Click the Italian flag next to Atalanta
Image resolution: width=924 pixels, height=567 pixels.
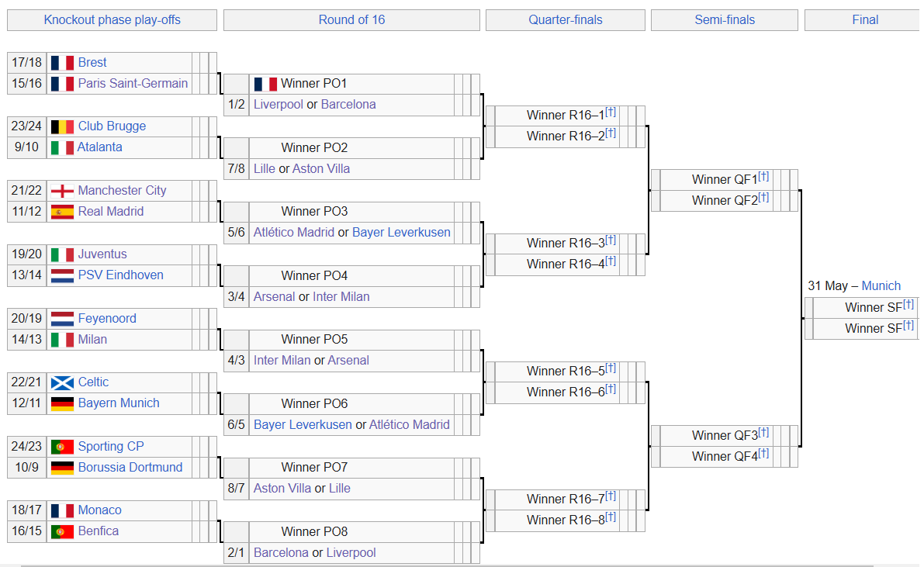tap(62, 147)
